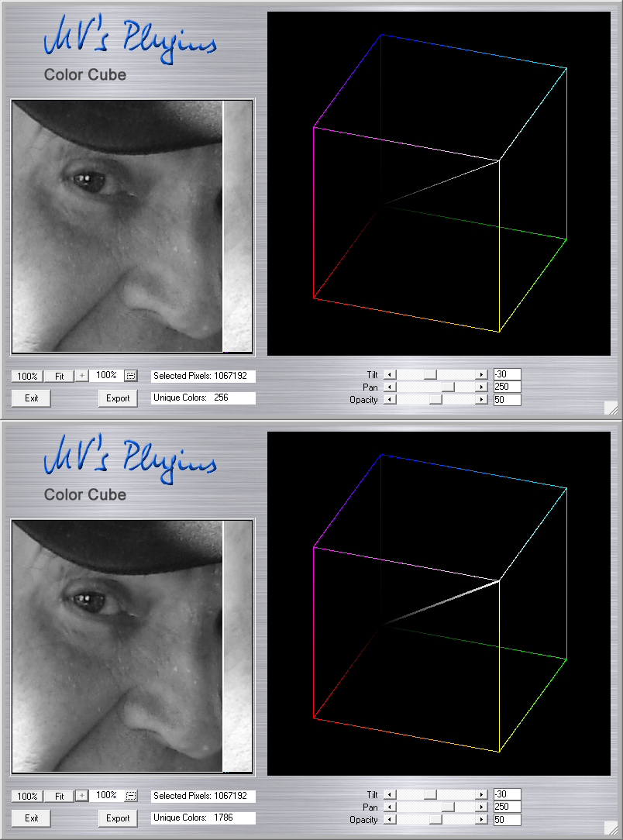623x840 pixels.
Task: Click the Pan left arrow in the 1786 colors window
Action: pos(390,807)
